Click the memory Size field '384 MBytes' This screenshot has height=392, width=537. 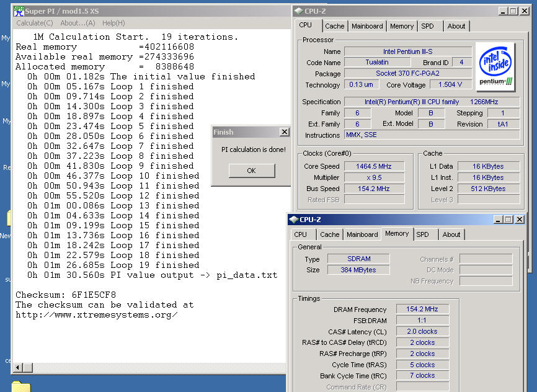click(358, 270)
